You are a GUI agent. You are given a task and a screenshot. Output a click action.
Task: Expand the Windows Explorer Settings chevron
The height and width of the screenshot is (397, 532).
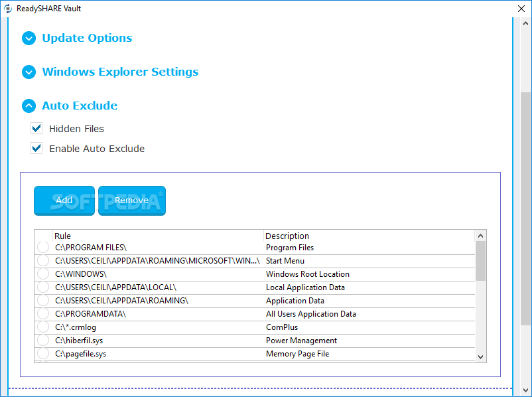point(29,72)
